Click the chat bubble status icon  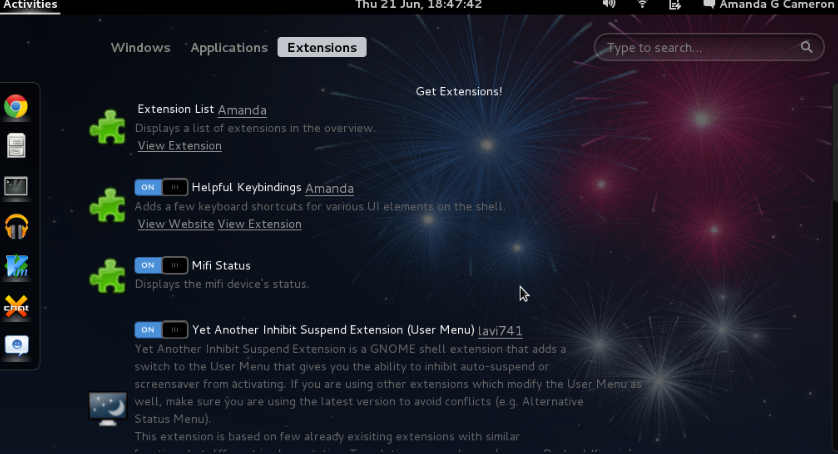709,4
